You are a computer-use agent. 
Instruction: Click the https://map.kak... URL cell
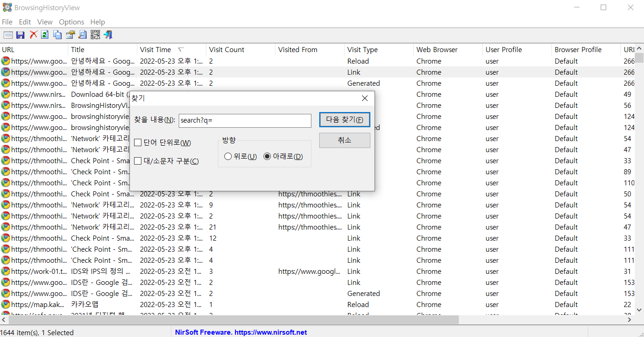[x=38, y=304]
